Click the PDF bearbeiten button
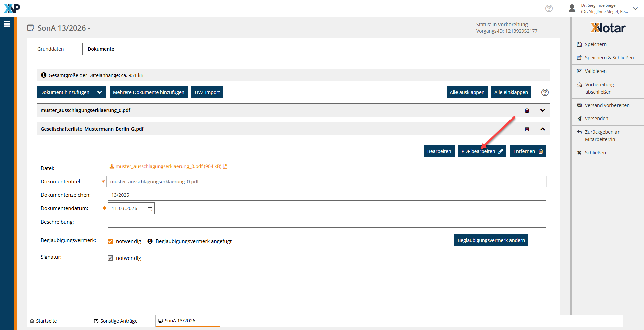The image size is (644, 330). [482, 151]
